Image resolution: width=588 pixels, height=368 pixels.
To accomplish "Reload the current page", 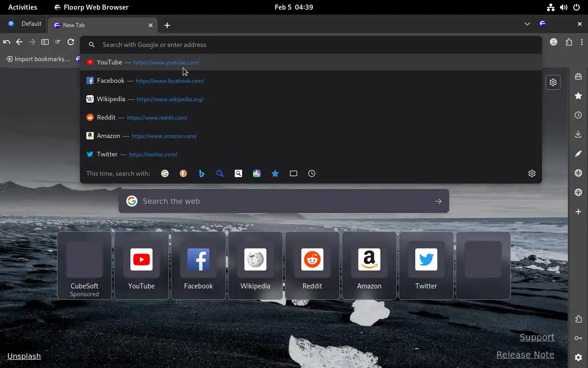I will point(71,42).
